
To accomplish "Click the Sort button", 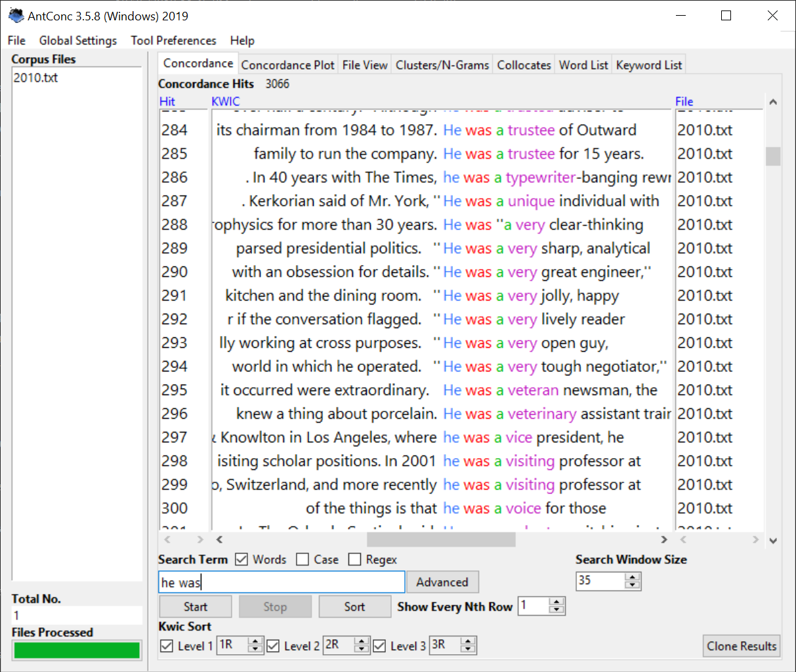I will click(355, 607).
